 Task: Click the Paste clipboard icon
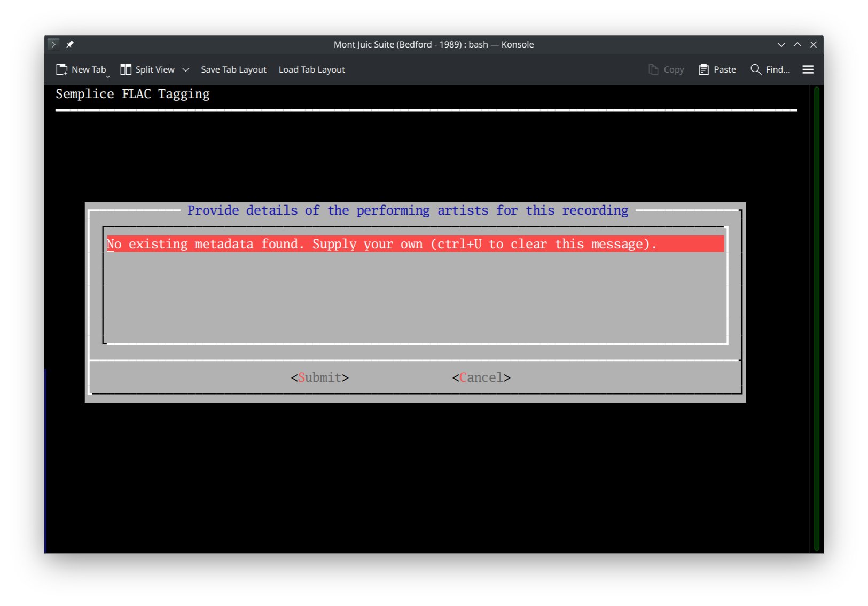tap(702, 69)
